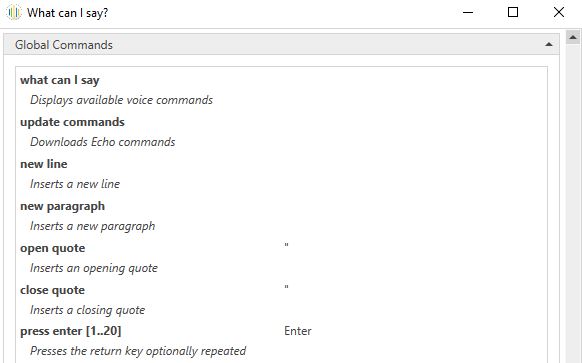This screenshot has height=363, width=582.
Task: Select the "close quote" command
Action: coord(52,290)
